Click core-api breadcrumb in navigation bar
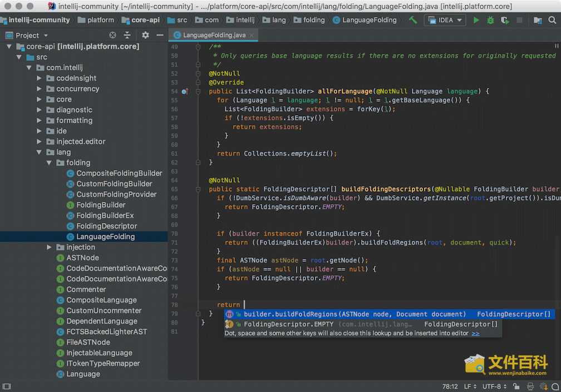The width and height of the screenshot is (561, 392). (x=141, y=20)
